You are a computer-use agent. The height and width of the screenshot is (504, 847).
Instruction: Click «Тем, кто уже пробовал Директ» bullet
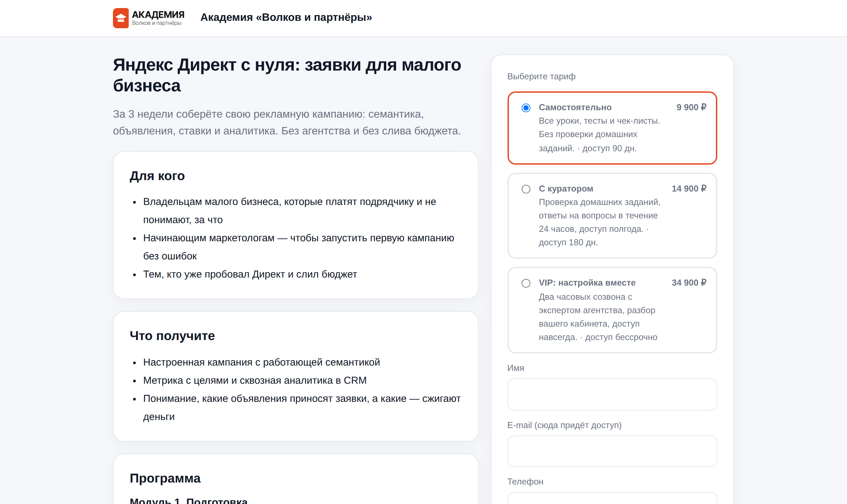[x=250, y=274]
